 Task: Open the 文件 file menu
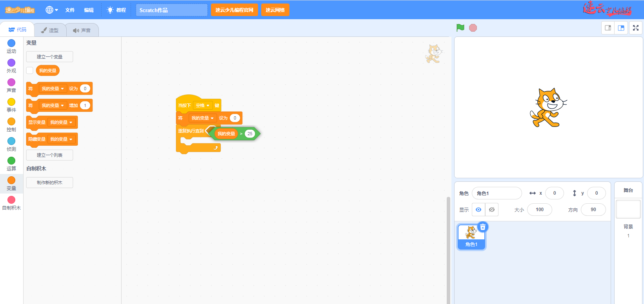coord(70,10)
